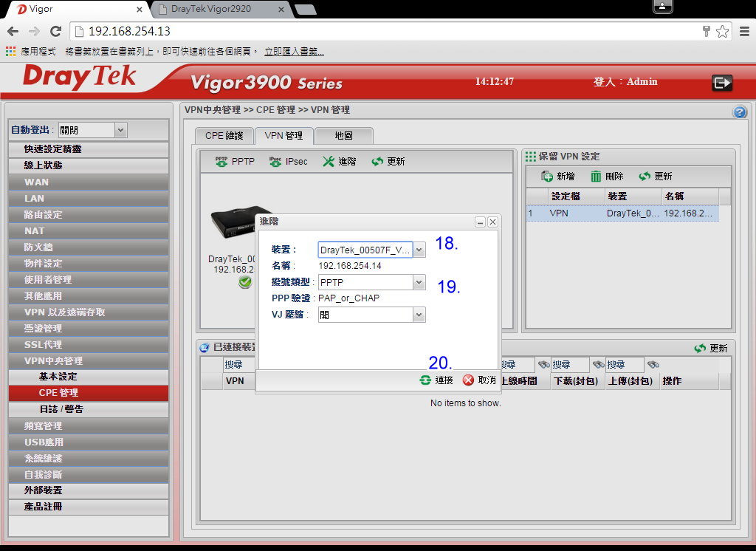
Task: Open 快速設定精靈 in sidebar
Action: tap(89, 149)
